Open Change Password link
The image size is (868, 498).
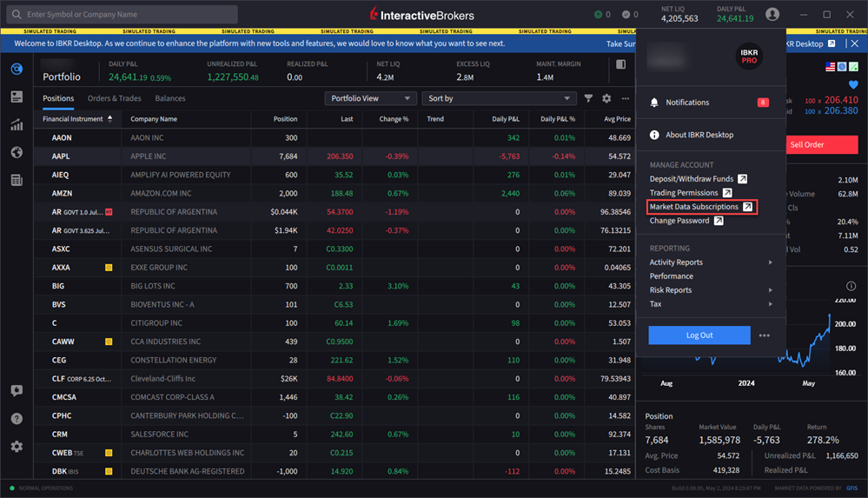click(x=679, y=221)
